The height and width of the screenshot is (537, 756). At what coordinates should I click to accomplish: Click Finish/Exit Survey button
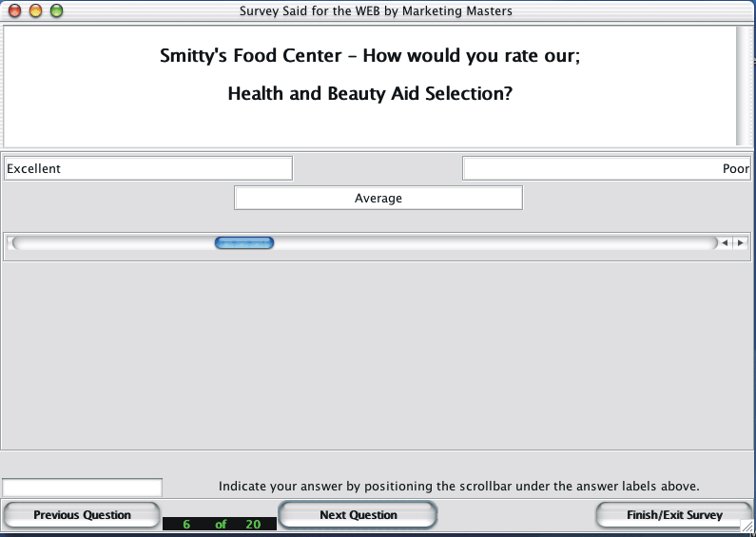pos(674,515)
